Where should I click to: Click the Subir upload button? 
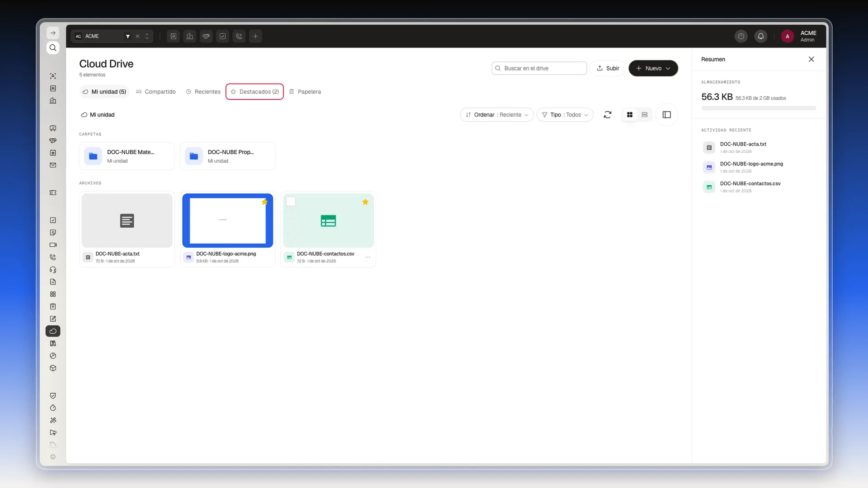[608, 68]
